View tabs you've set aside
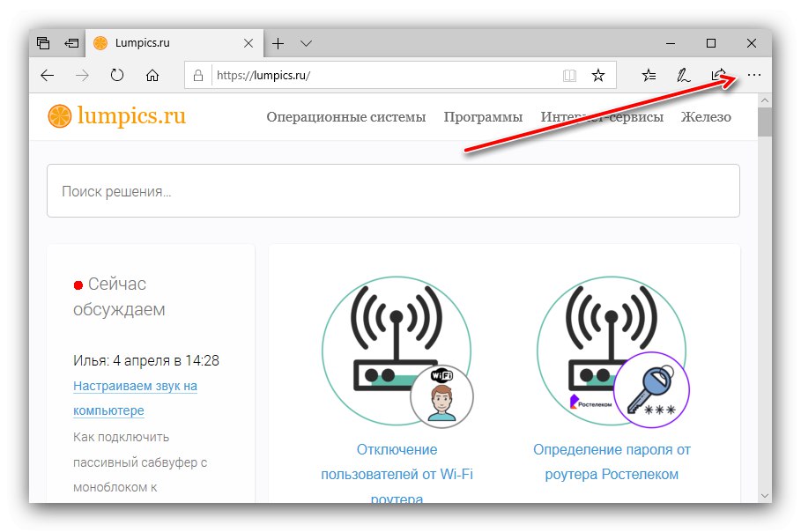Viewport: 801px width, 532px height. point(43,42)
